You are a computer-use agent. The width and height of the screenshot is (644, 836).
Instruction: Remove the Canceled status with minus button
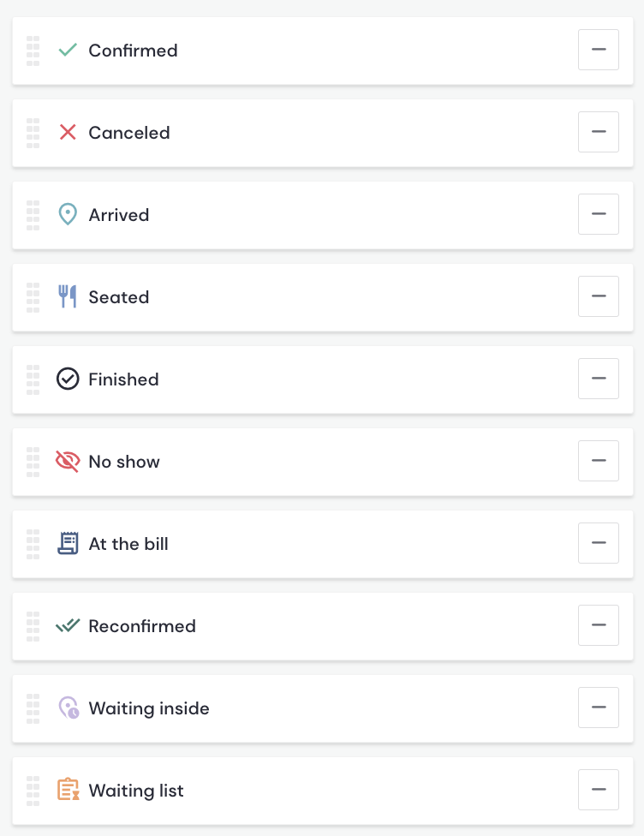(599, 132)
